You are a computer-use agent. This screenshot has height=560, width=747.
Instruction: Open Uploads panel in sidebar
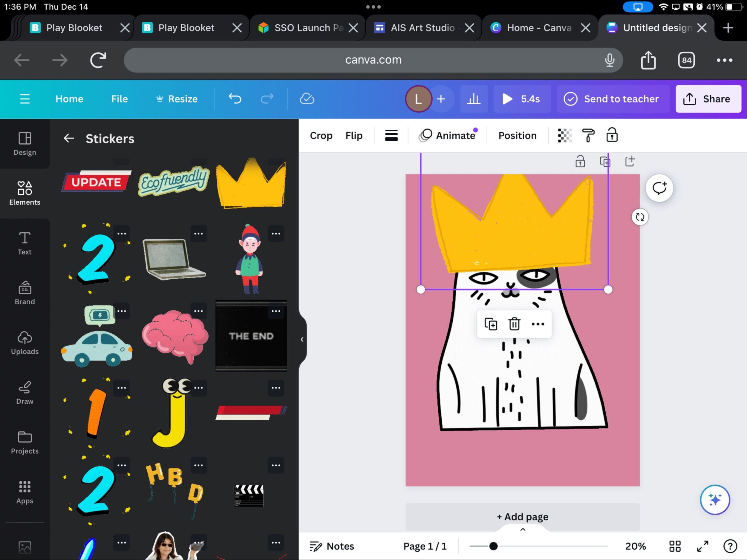(x=25, y=343)
